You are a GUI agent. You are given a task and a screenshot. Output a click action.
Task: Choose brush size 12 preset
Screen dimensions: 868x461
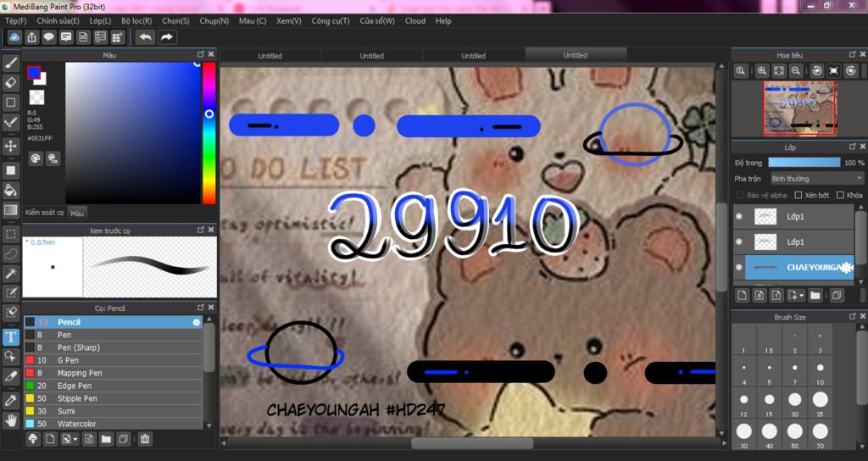point(743,401)
